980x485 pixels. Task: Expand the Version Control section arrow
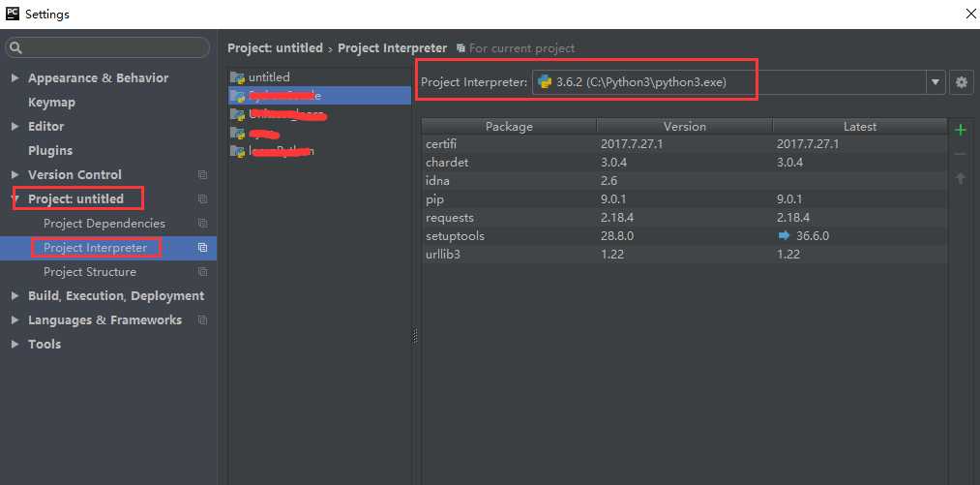(15, 174)
